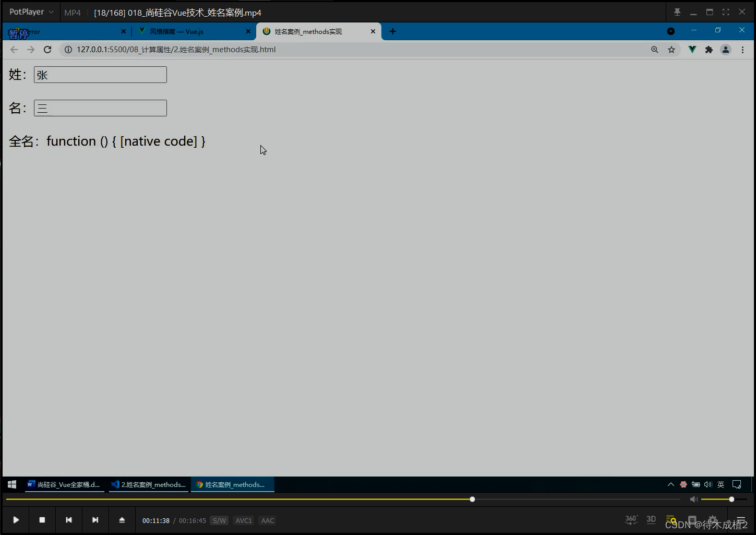Open the Vue devtools extension icon
The height and width of the screenshot is (535, 756).
(692, 50)
